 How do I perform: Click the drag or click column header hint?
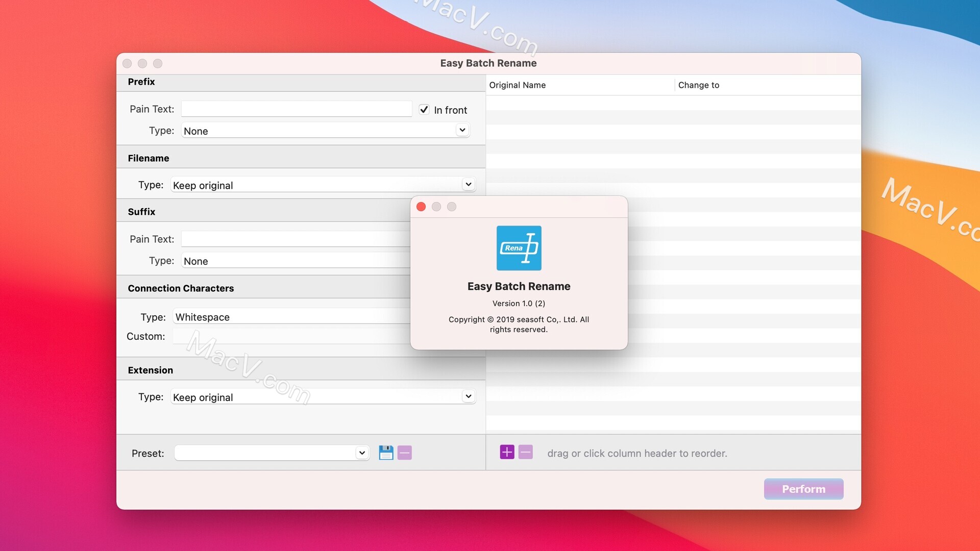tap(637, 453)
